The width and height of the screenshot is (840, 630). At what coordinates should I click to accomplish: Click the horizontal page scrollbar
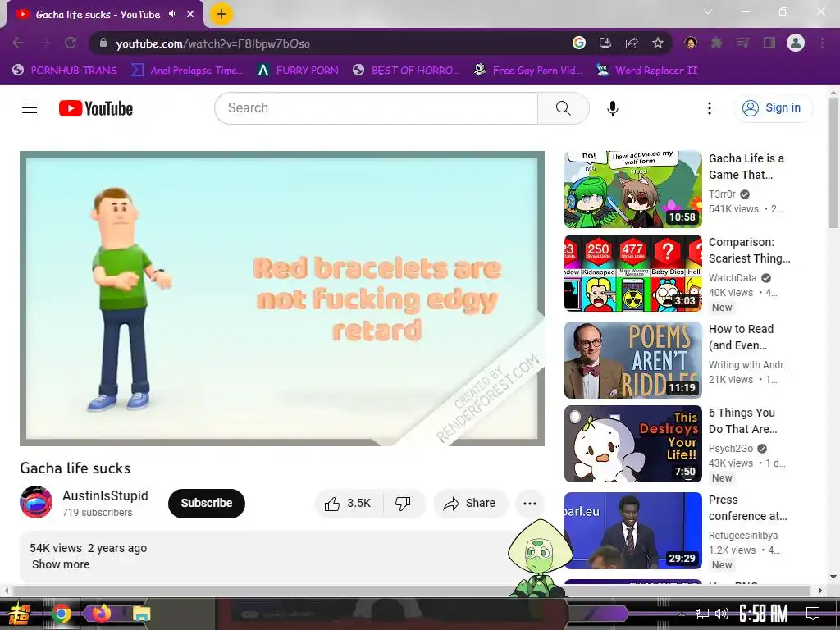pos(412,591)
